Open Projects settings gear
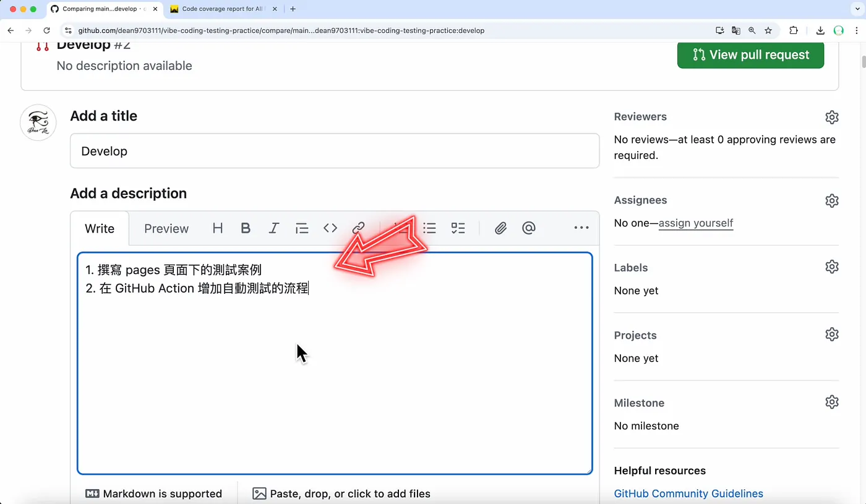The width and height of the screenshot is (866, 504). 832,334
